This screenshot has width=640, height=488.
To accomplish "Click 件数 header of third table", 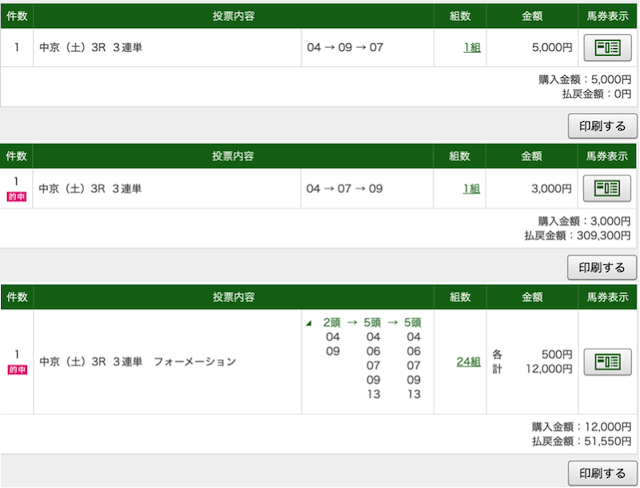I will [17, 297].
